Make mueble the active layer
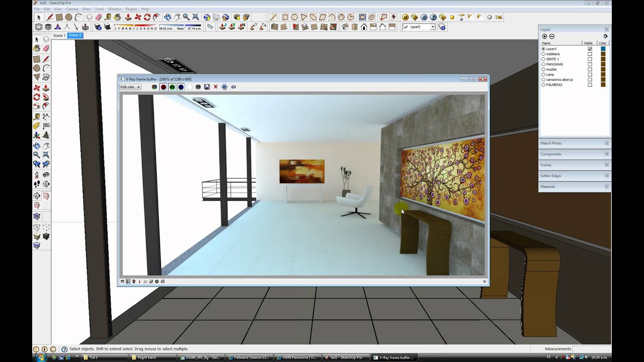 pos(543,69)
